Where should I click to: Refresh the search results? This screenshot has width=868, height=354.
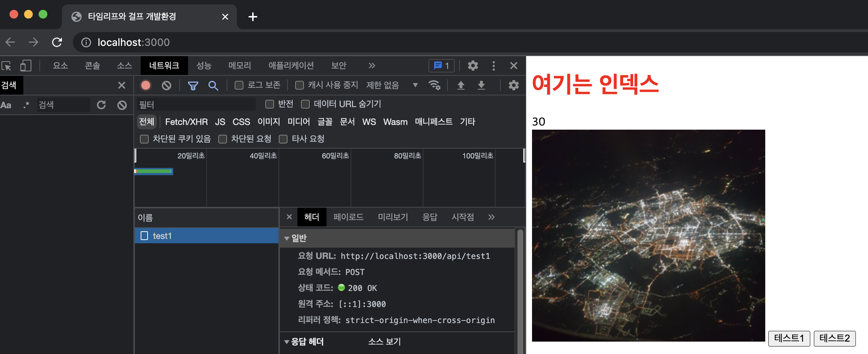click(101, 105)
